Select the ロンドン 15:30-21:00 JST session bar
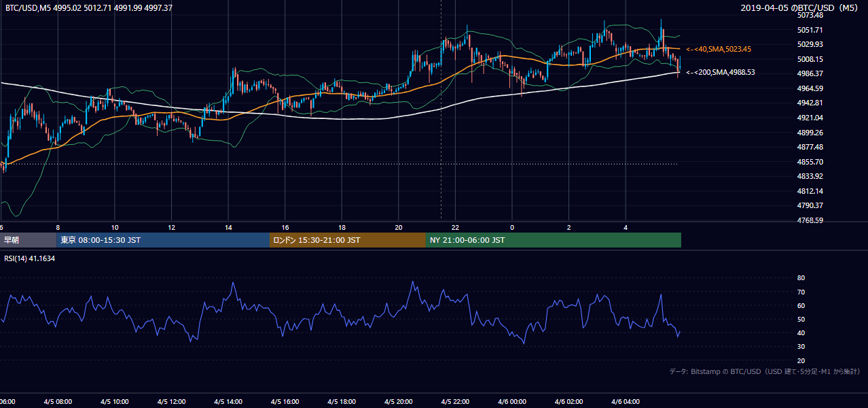 click(347, 240)
